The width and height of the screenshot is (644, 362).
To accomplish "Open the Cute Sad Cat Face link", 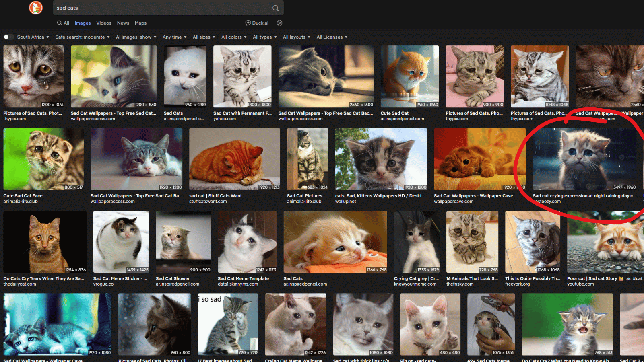I will (23, 196).
